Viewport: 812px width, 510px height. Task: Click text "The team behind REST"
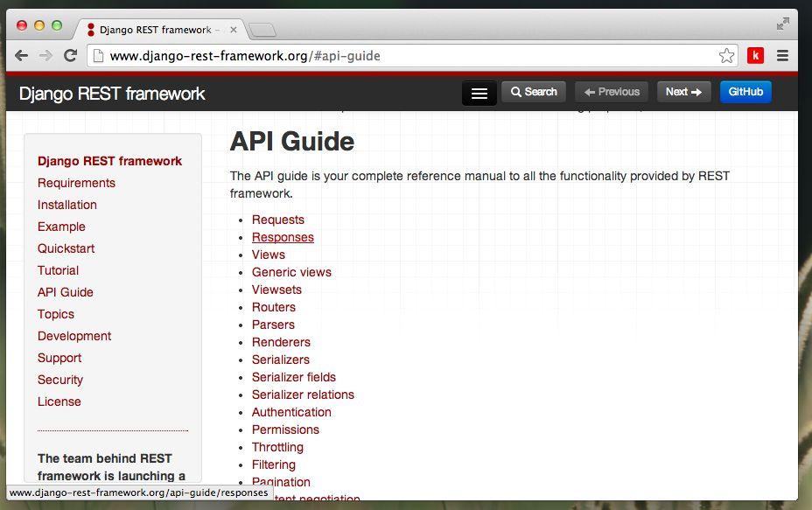click(x=105, y=458)
